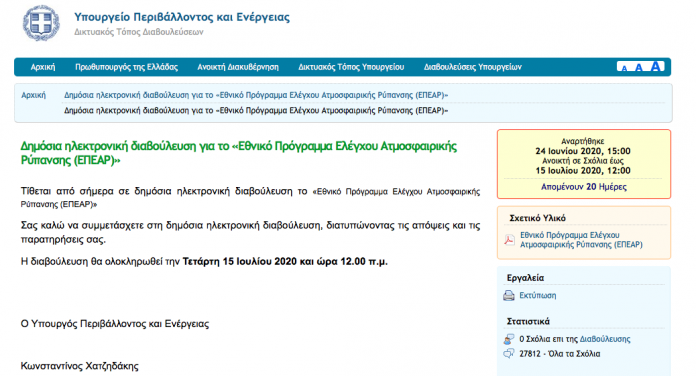The width and height of the screenshot is (696, 376).
Task: Click the Αναρτήθηκε label
Action: click(x=583, y=141)
